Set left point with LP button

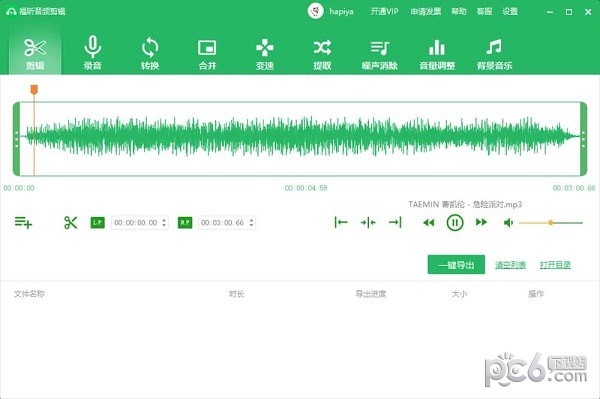[98, 222]
